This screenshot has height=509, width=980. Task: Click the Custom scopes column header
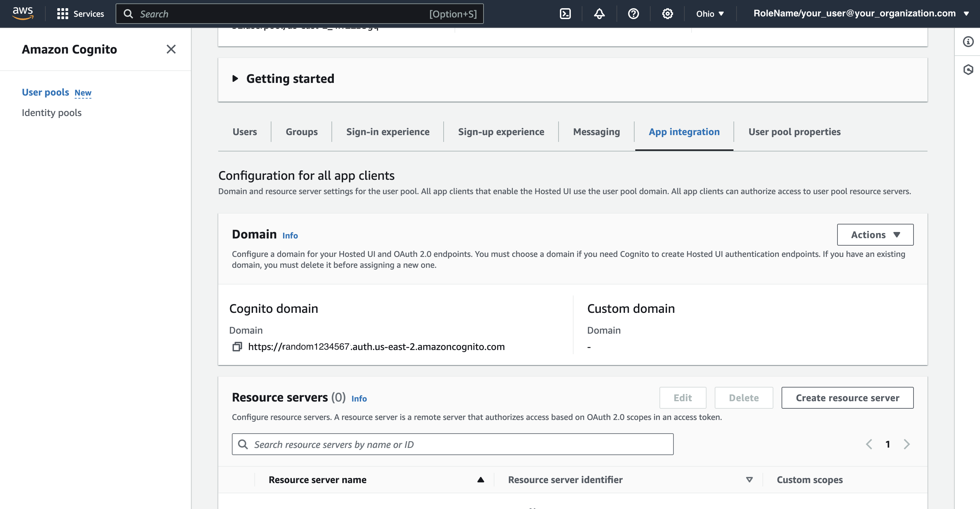pos(810,480)
